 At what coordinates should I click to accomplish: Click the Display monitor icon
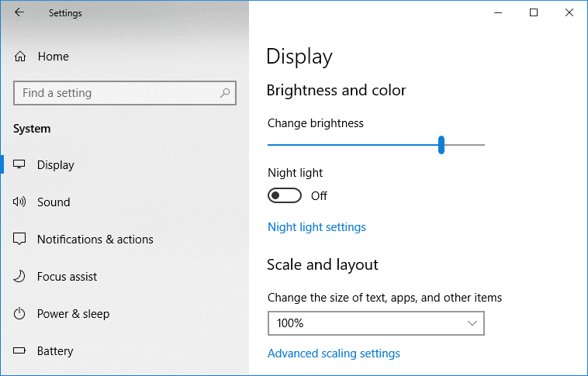point(20,165)
